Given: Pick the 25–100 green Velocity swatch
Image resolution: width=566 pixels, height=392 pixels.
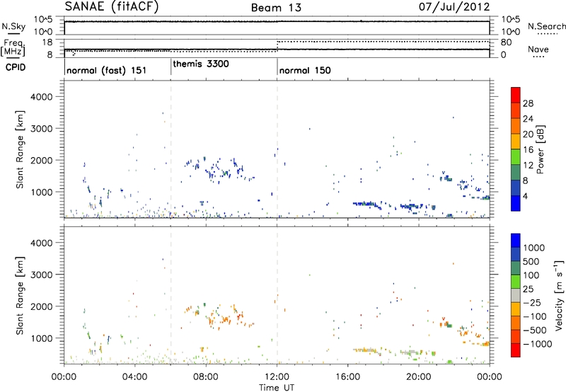Looking at the screenshot, I should coord(516,282).
